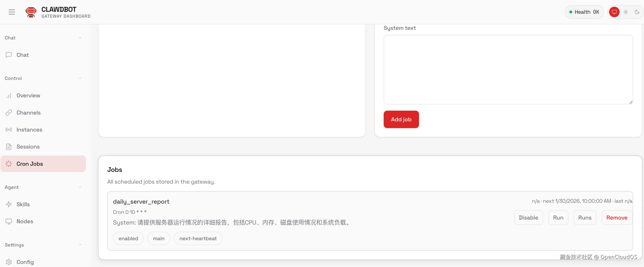Click the Clawdbot lobster logo
Image resolution: width=644 pixels, height=267 pixels.
pos(31,12)
